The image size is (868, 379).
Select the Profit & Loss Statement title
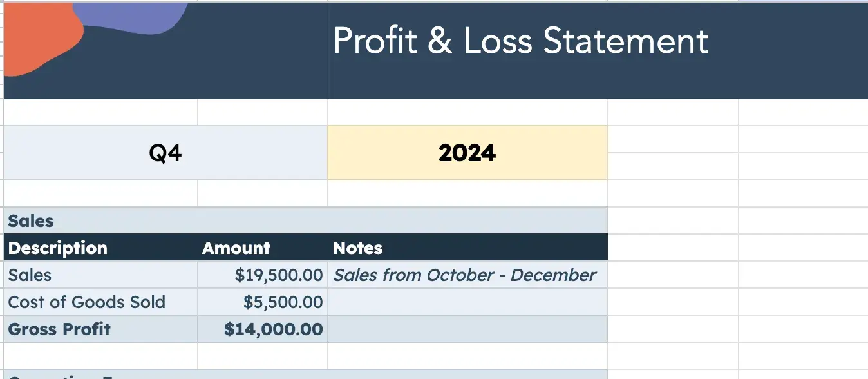coord(520,41)
